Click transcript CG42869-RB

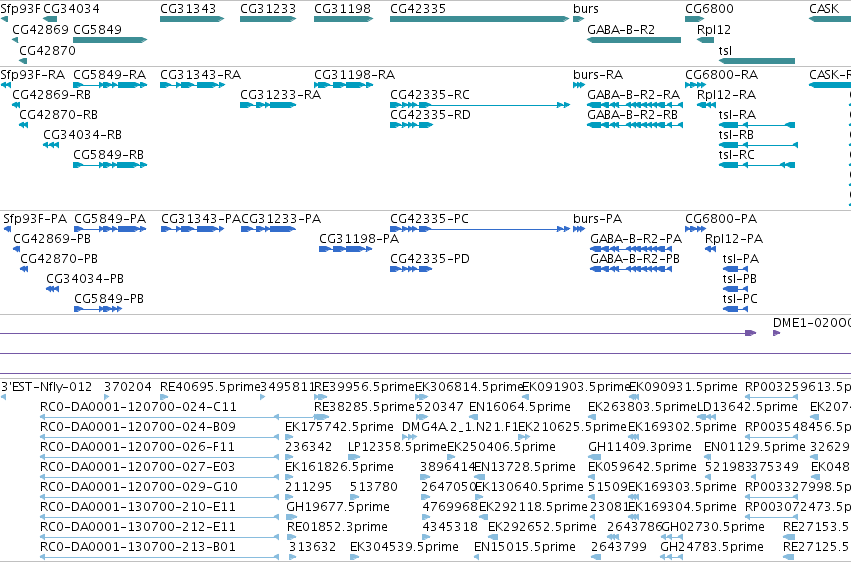pyautogui.click(x=16, y=105)
